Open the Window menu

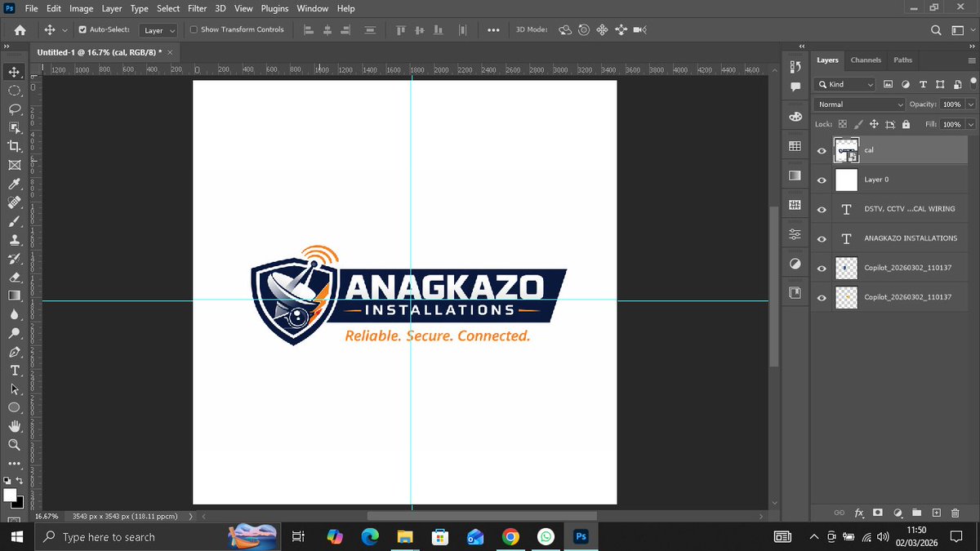pyautogui.click(x=312, y=8)
